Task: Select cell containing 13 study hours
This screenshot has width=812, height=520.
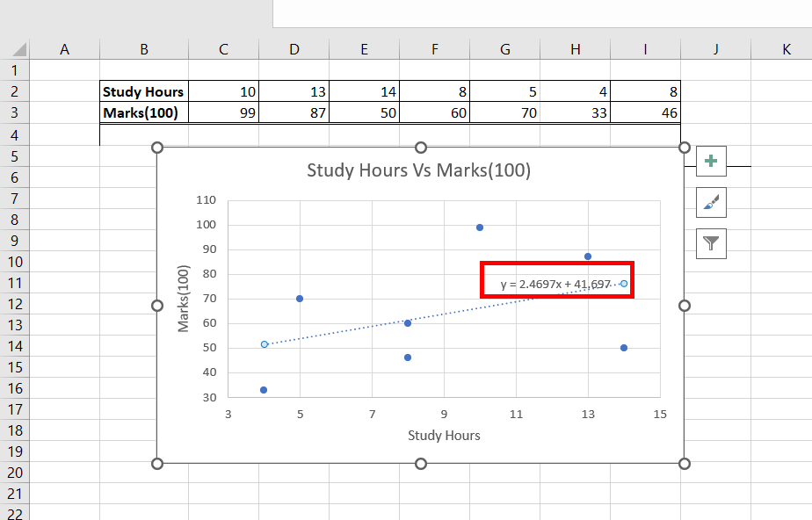Action: 294,91
